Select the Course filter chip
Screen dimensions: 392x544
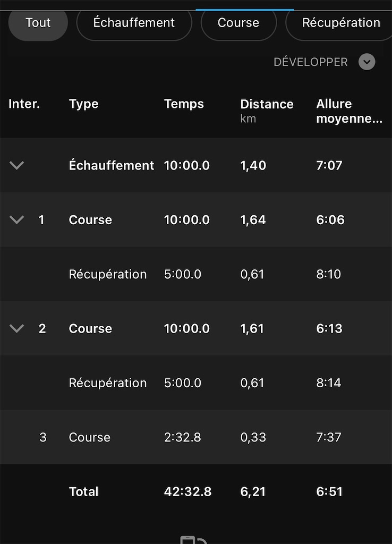coord(238,23)
